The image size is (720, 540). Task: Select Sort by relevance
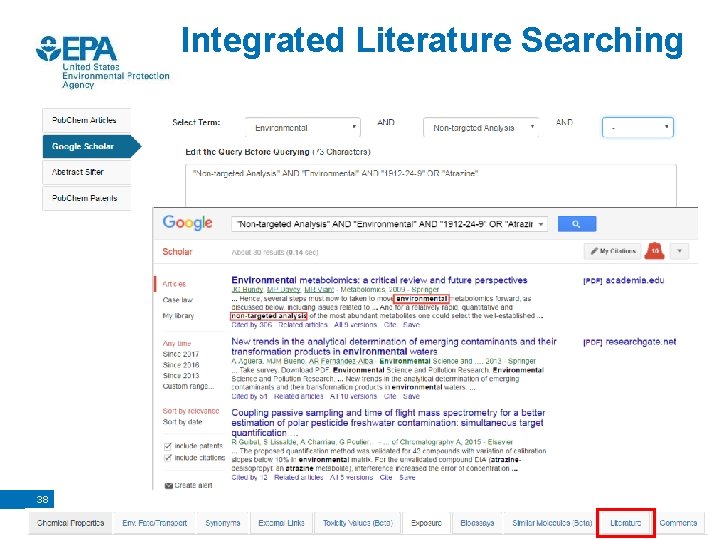191,411
